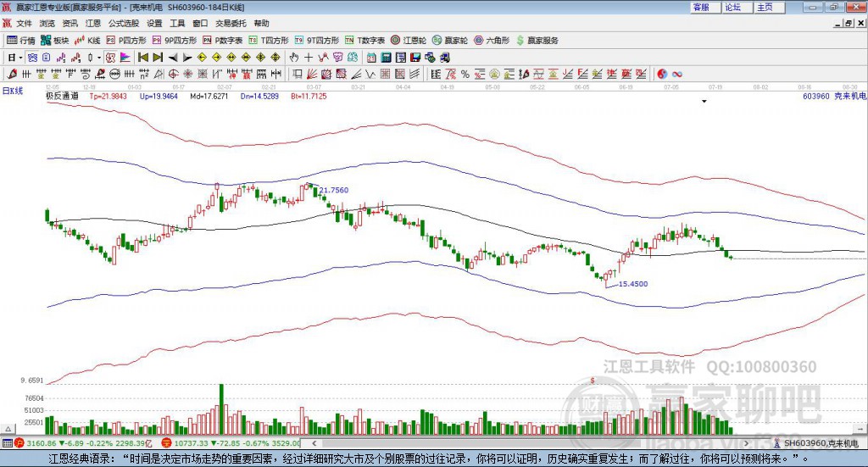Open the P数字表 tool

223,41
